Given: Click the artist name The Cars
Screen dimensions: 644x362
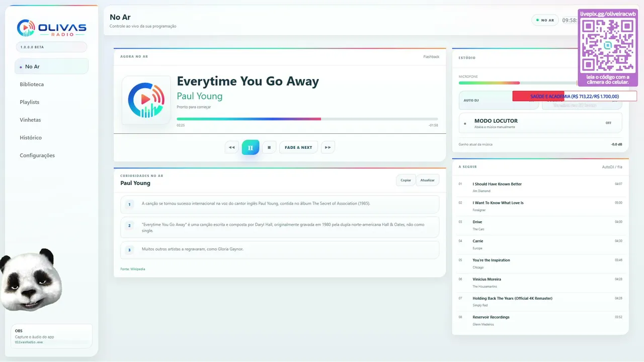Looking at the screenshot, I should (x=477, y=229).
